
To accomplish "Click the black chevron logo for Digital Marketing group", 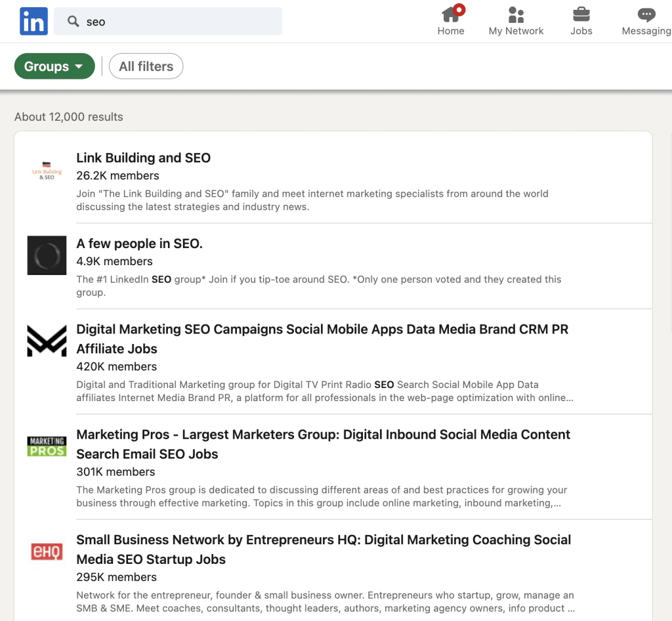I will point(47,341).
